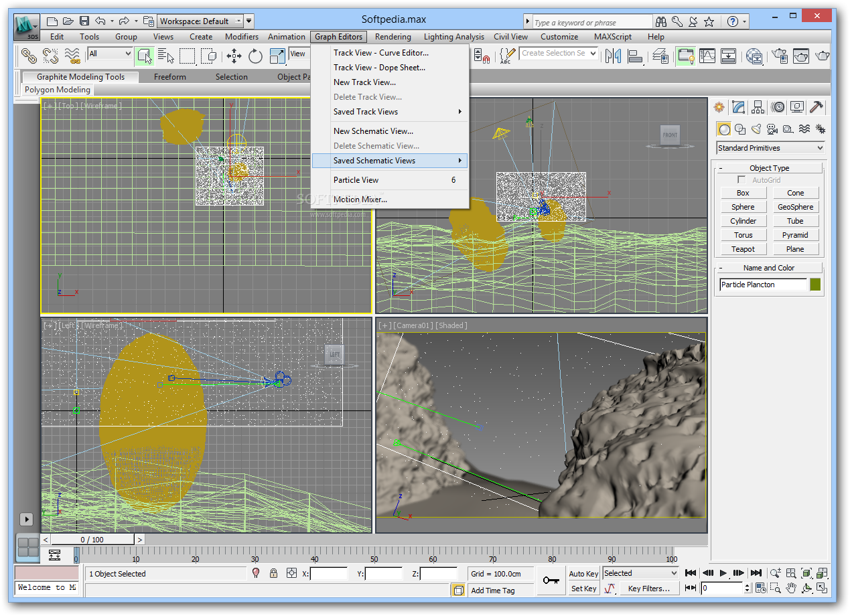The image size is (850, 616).
Task: Open Create Selection Set dropdown
Action: click(558, 54)
